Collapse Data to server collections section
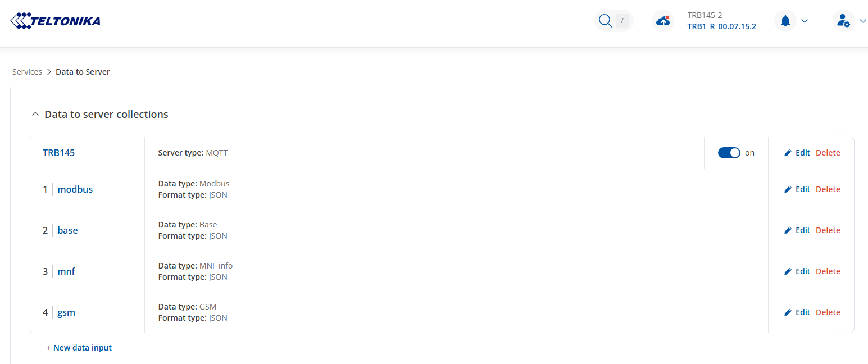The width and height of the screenshot is (868, 364). pos(35,115)
